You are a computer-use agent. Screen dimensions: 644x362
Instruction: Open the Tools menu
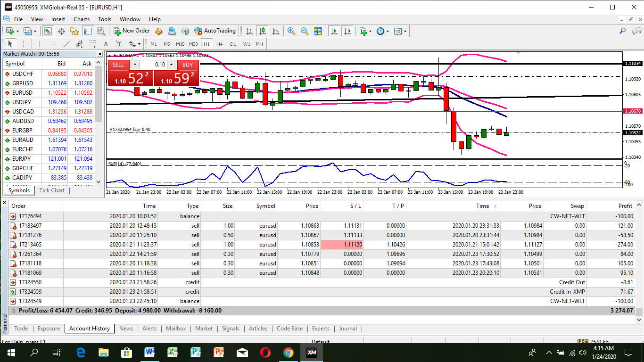(105, 19)
